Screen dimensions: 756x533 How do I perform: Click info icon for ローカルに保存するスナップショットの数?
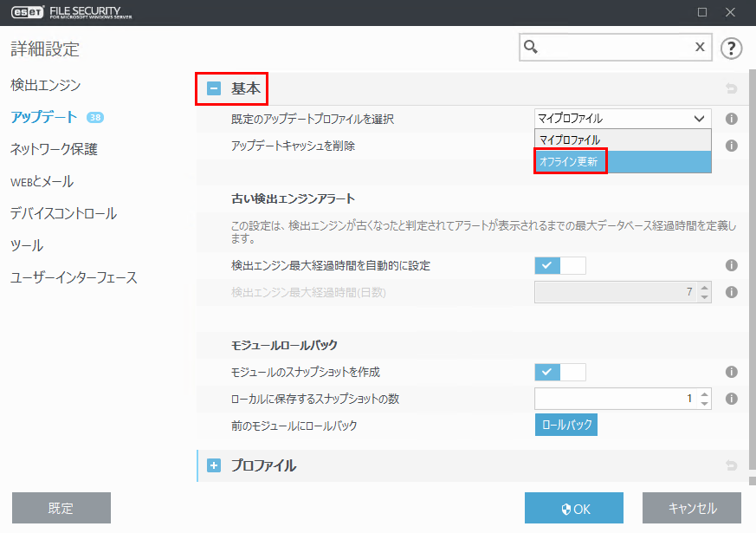(x=731, y=399)
